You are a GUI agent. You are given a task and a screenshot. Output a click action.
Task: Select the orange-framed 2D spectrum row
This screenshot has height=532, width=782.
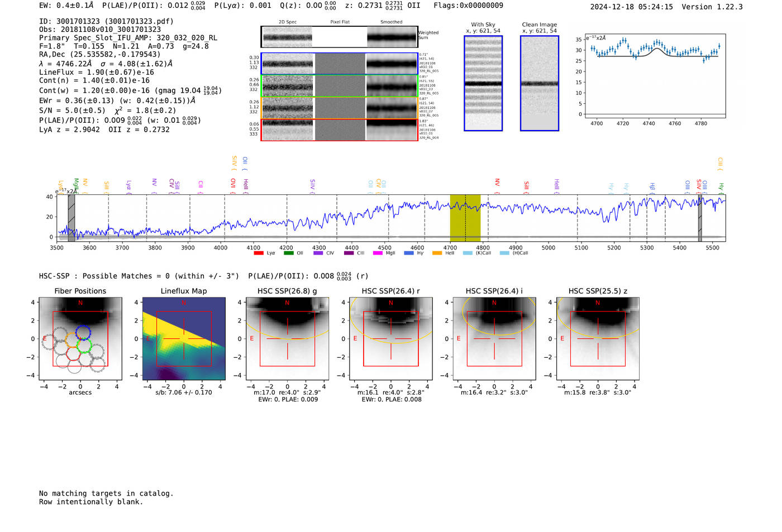tap(340, 108)
